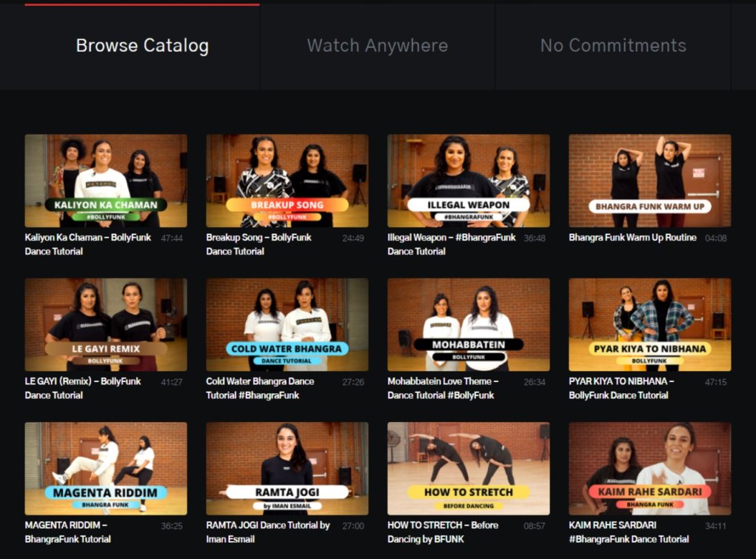Open the Pyar Kiya To Nibhana thumbnail
Screen dimensions: 756x559
point(650,325)
